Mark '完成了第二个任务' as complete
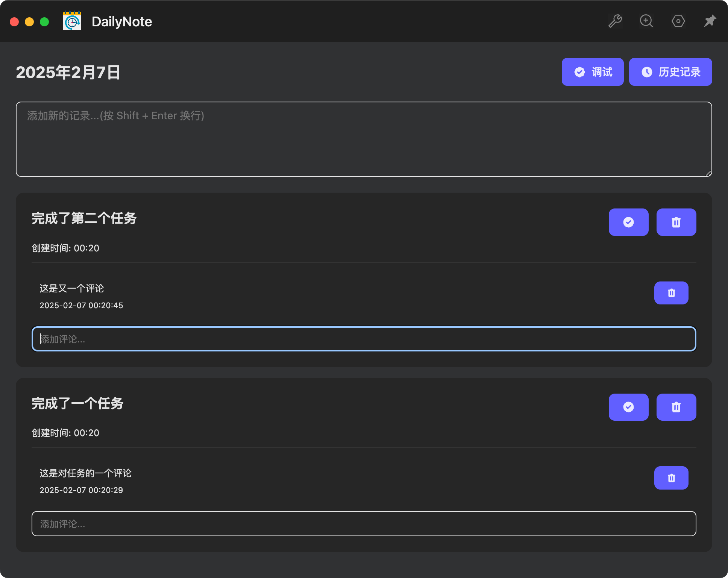The image size is (728, 578). tap(628, 222)
